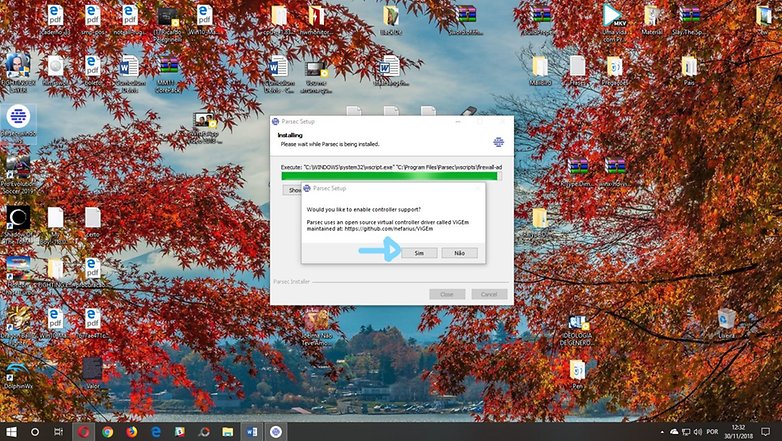Screen dimensions: 782x441
Task: Switch to Opera browser on taskbar
Action: (83, 432)
